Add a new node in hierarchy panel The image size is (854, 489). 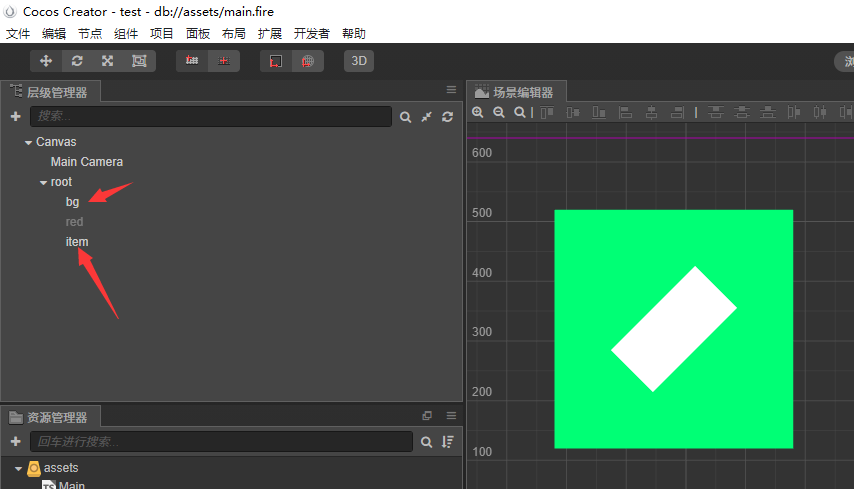(x=15, y=116)
